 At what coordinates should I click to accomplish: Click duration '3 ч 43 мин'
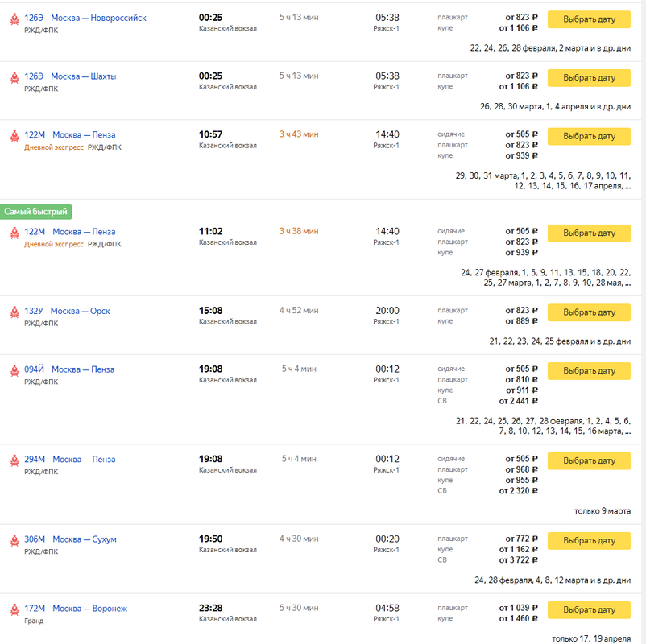(299, 134)
